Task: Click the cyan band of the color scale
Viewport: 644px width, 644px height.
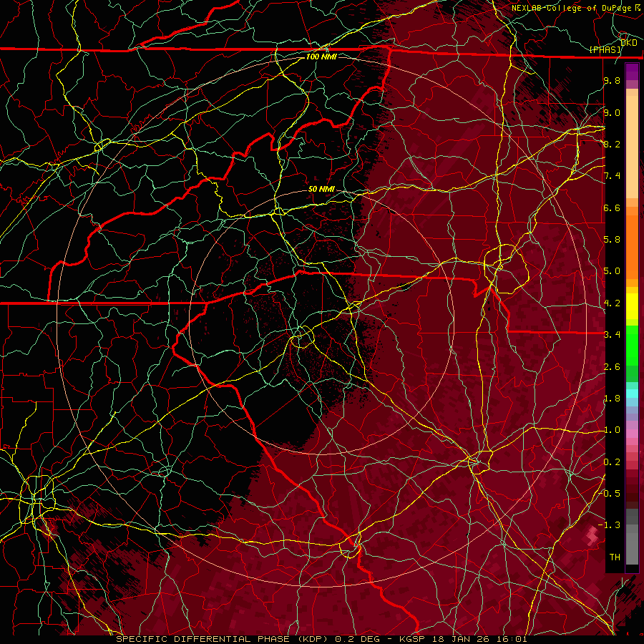Action: pos(632,394)
